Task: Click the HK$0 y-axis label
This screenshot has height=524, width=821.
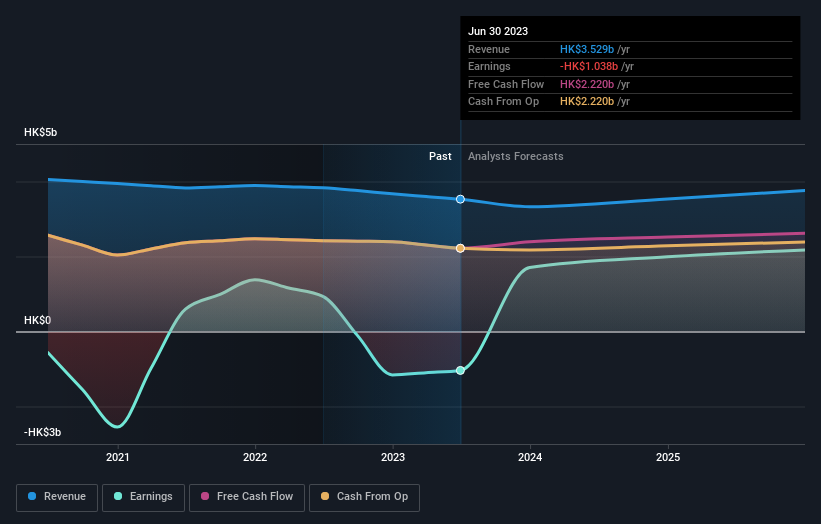Action: [x=37, y=320]
